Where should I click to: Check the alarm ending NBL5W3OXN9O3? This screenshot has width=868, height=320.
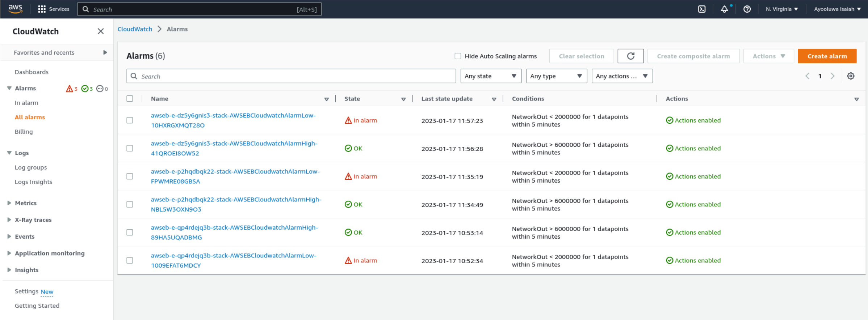tap(130, 204)
